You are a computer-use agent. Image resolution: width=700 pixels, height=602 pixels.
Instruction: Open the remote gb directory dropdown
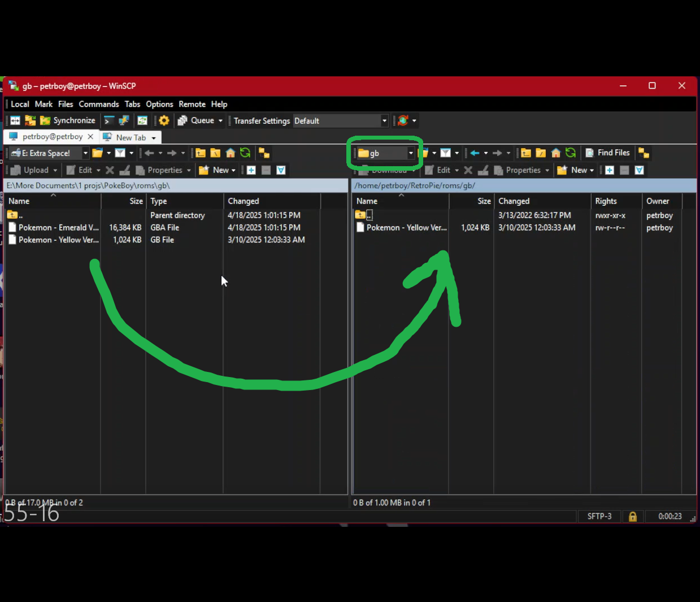coord(411,153)
